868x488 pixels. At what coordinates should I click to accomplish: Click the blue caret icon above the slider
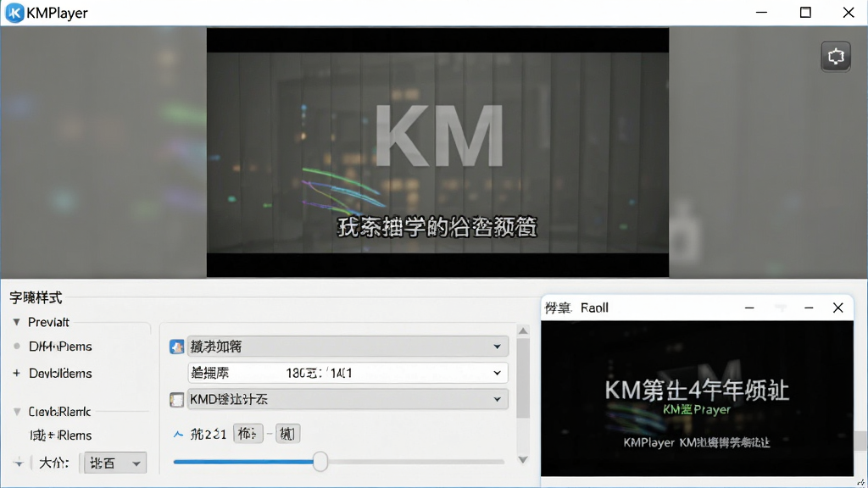[178, 435]
